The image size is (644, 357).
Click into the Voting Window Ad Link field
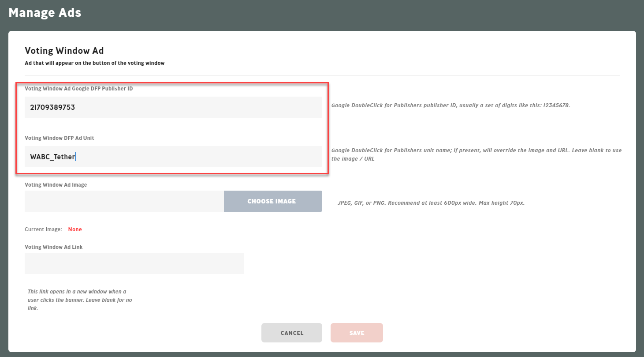pos(134,263)
